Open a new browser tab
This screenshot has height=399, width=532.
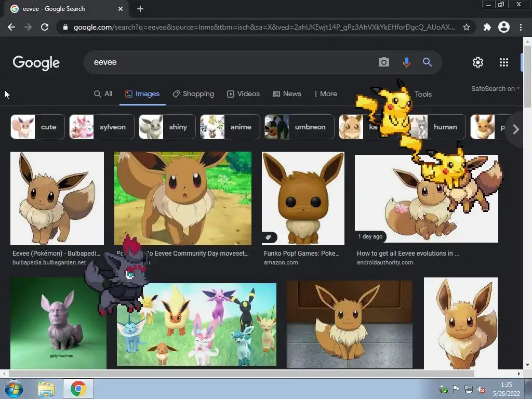[x=140, y=9]
